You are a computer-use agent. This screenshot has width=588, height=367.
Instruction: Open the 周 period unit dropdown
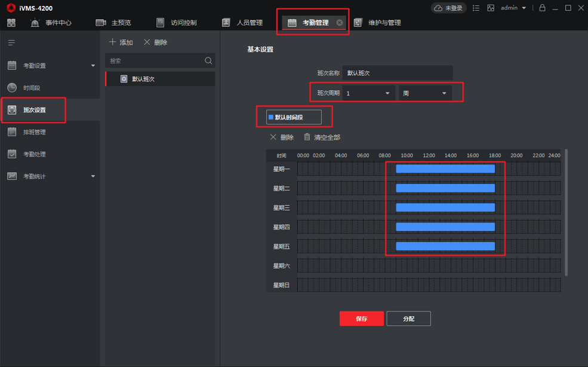(x=425, y=93)
